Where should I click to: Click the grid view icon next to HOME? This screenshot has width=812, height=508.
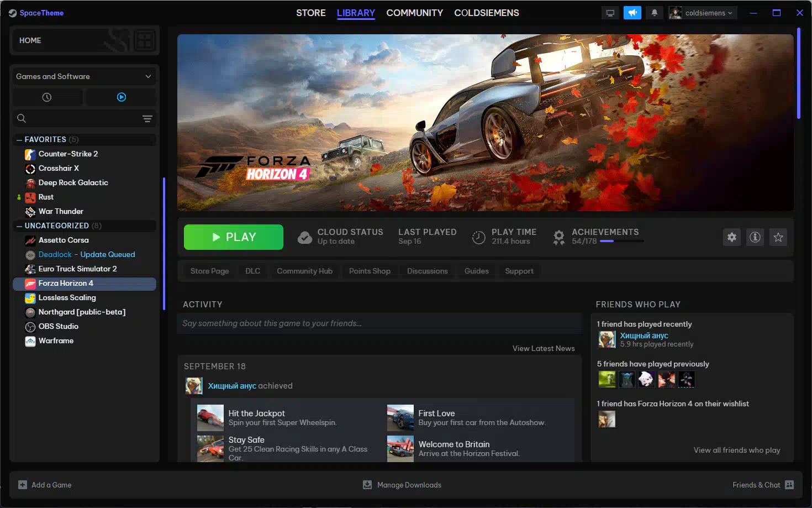pos(145,40)
